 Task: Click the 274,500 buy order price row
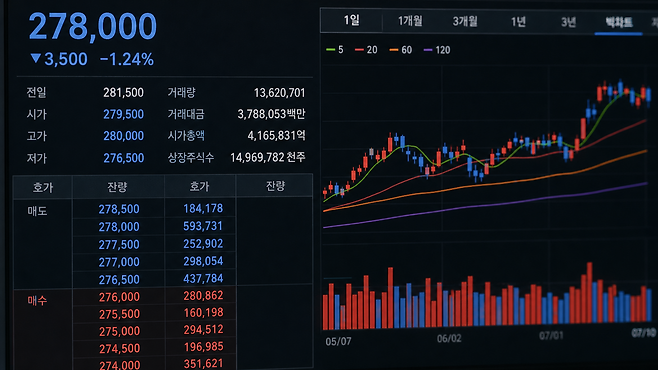tap(120, 348)
